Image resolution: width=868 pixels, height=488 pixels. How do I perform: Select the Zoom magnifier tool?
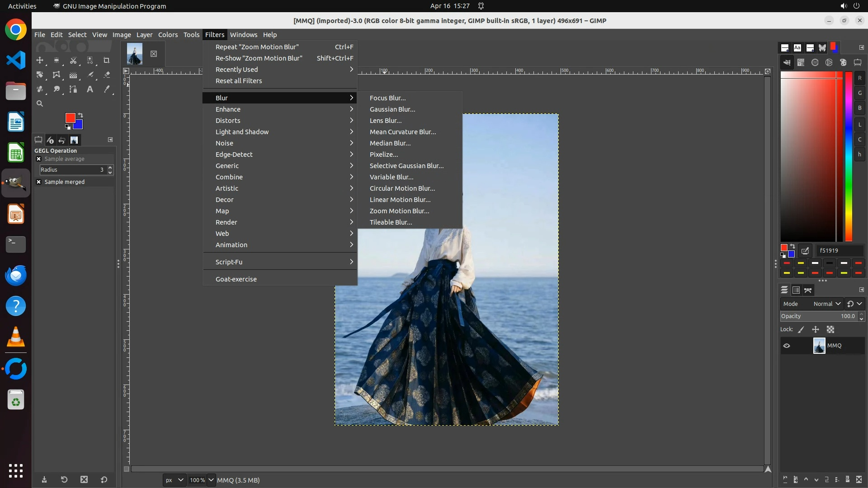tap(40, 104)
